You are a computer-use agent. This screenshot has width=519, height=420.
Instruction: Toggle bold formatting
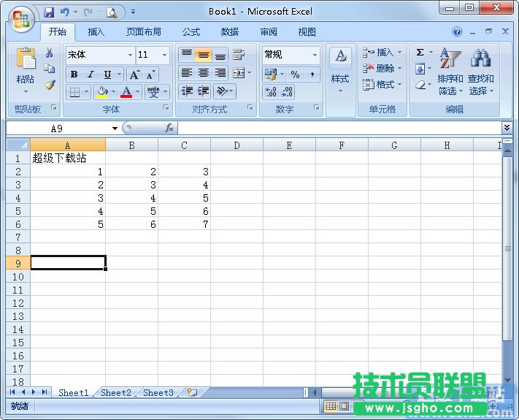[x=74, y=75]
